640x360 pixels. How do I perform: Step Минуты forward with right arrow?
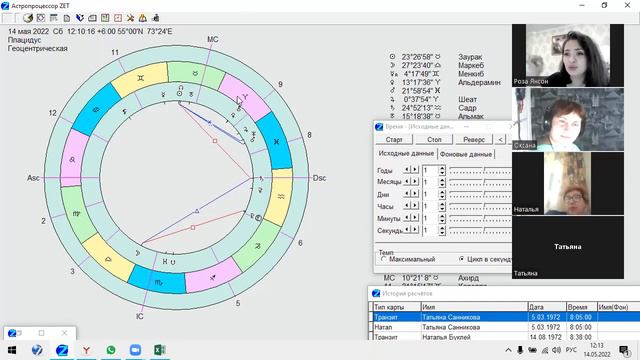(415, 218)
